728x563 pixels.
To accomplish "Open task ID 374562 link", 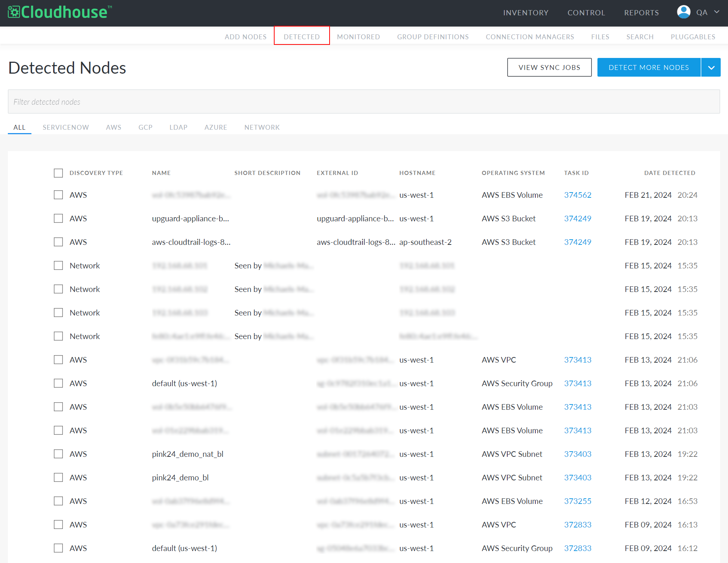I will coord(578,195).
